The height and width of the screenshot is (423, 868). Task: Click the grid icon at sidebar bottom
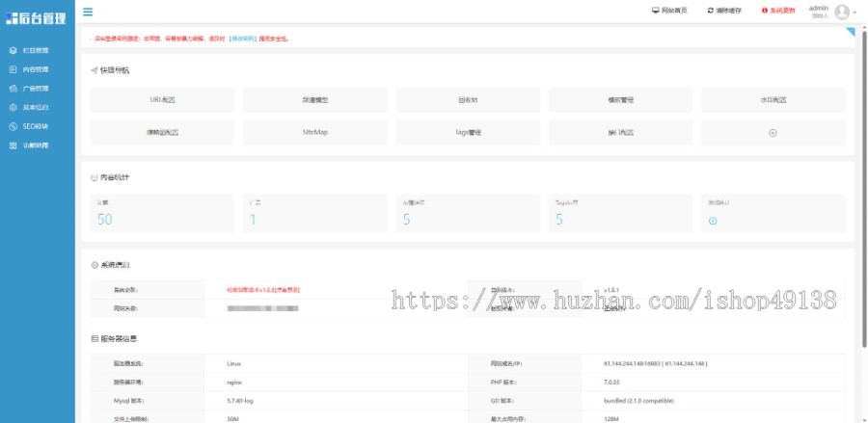(x=14, y=145)
